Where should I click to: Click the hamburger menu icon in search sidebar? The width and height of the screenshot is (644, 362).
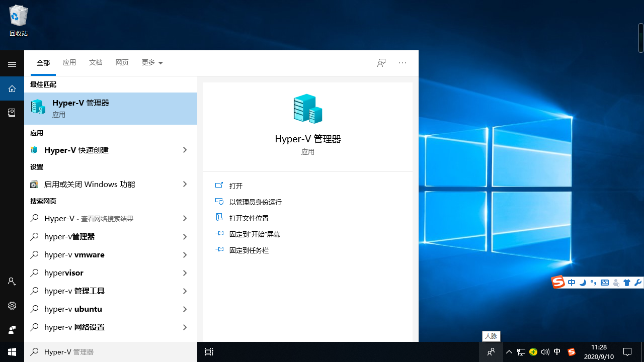pos(12,64)
